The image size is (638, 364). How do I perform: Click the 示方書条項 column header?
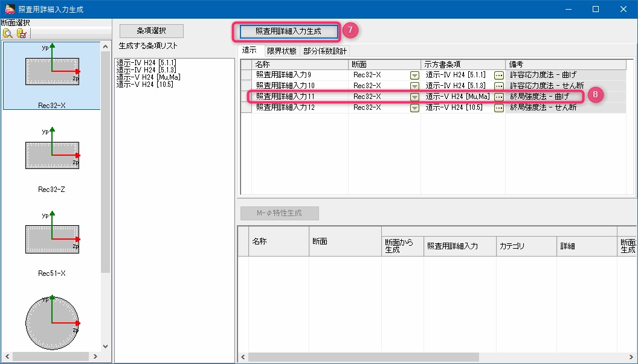[463, 65]
